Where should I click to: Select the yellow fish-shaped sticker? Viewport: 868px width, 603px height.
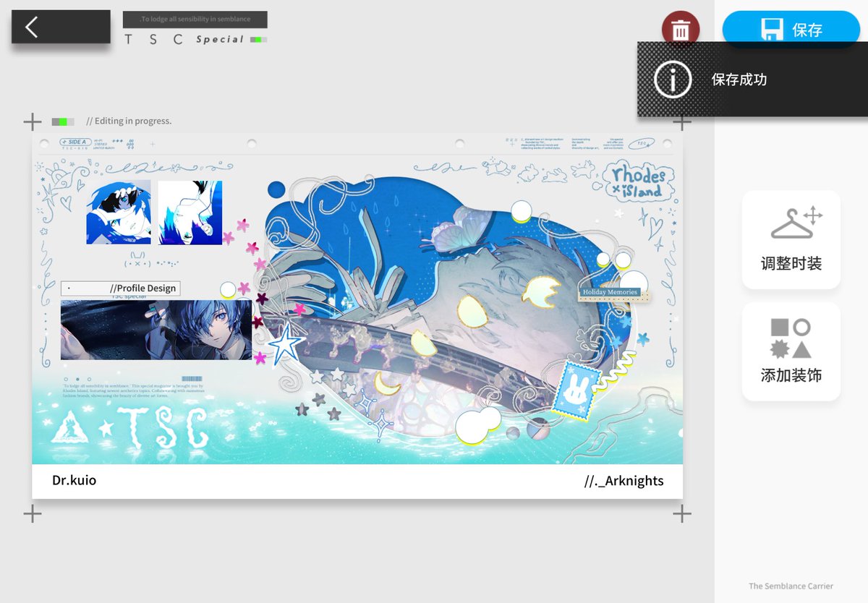pyautogui.click(x=540, y=292)
